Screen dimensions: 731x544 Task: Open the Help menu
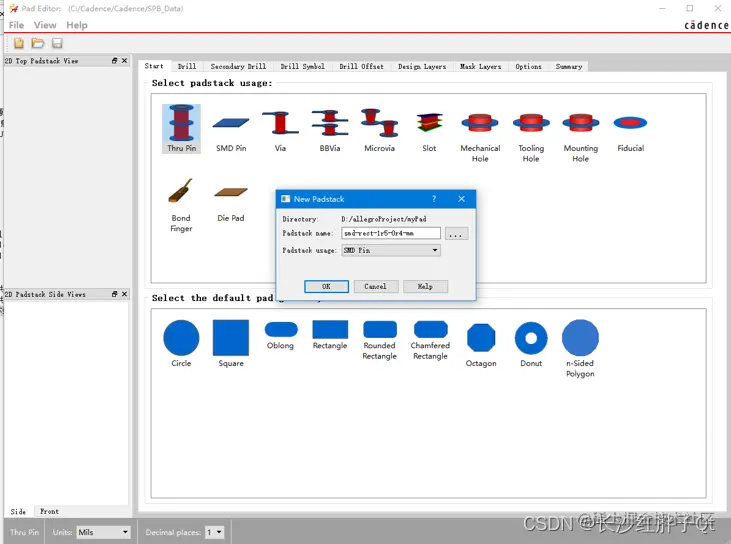(x=77, y=25)
